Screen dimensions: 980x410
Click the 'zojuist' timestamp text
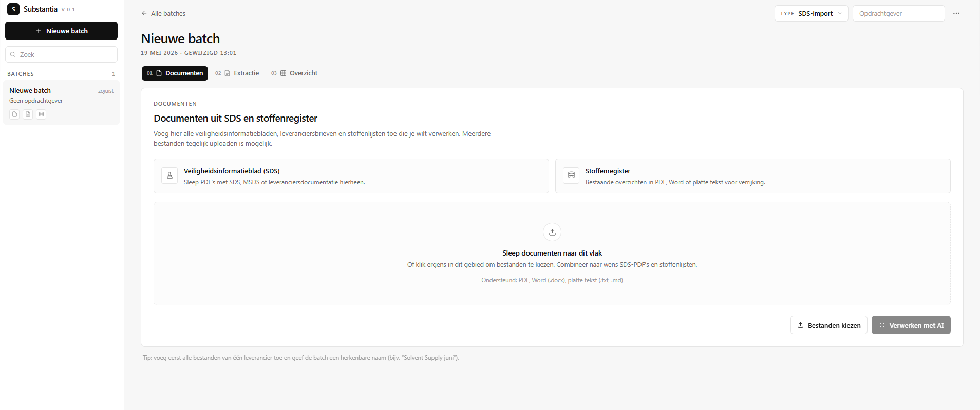point(106,91)
